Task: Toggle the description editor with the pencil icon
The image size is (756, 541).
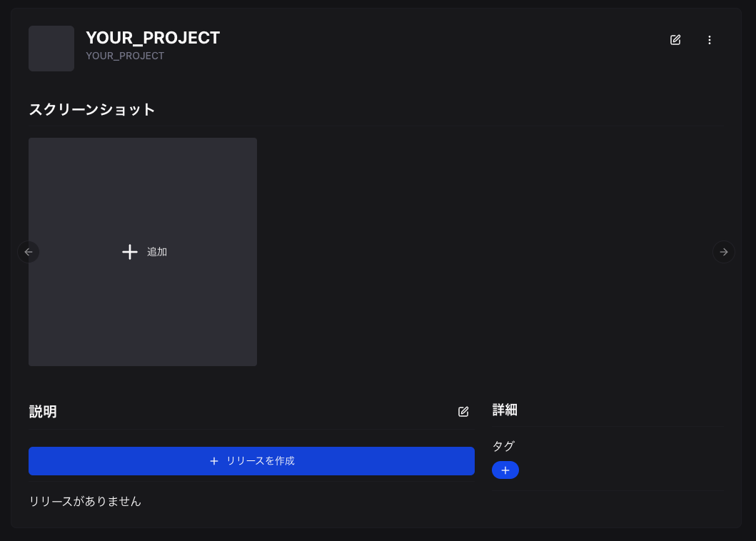Action: [x=463, y=412]
